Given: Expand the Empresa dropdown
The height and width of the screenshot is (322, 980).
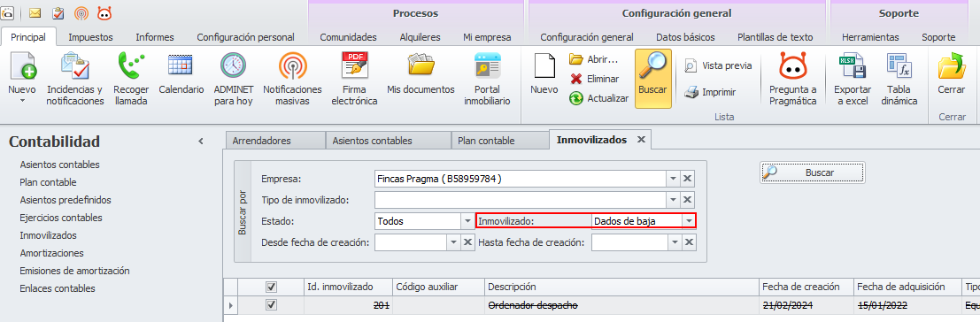Looking at the screenshot, I should [673, 179].
